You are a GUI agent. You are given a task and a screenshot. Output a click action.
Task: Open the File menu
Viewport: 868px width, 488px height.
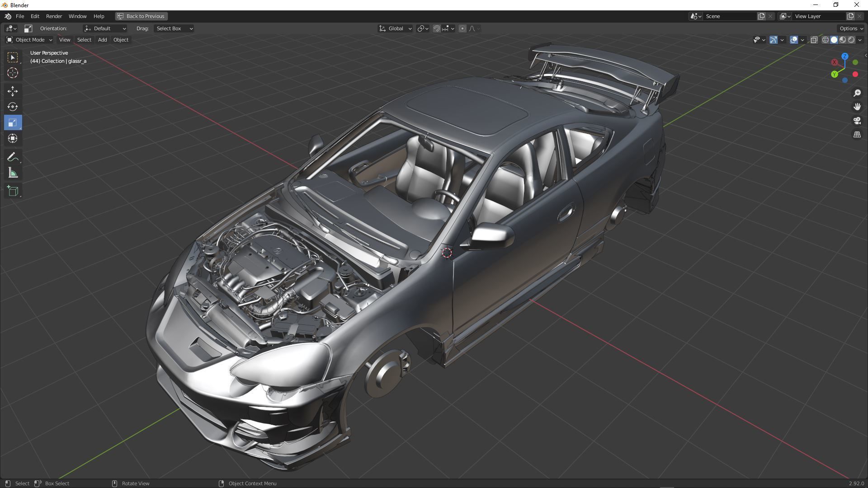(20, 16)
